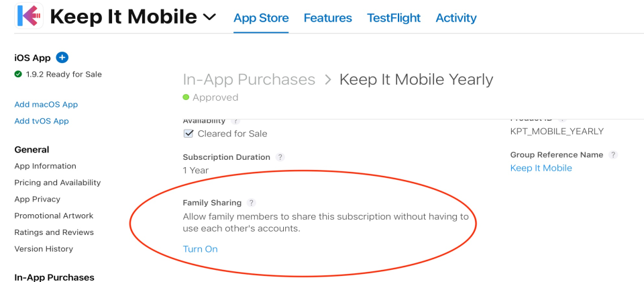The height and width of the screenshot is (282, 644).
Task: Open Version History sidebar item
Action: click(x=44, y=248)
